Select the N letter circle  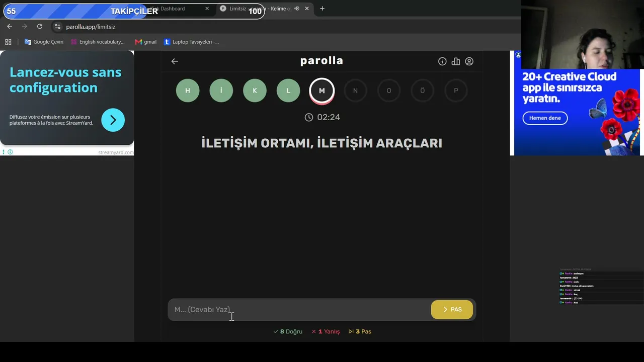(x=355, y=90)
